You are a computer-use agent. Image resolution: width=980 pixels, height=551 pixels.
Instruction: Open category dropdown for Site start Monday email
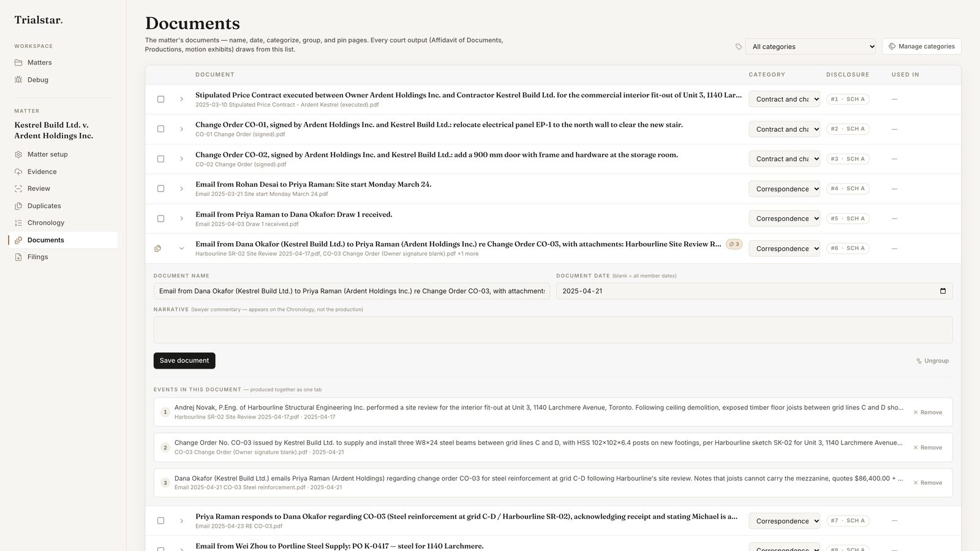[784, 189]
